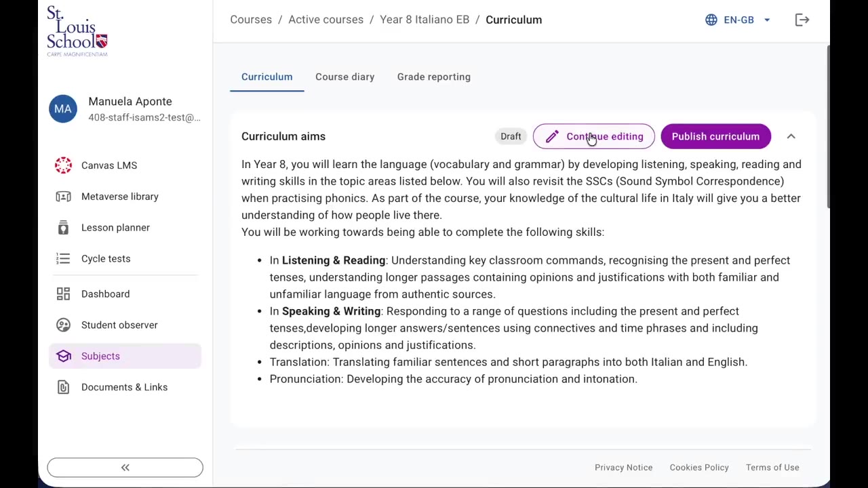Switch to the Grade reporting tab
868x488 pixels.
click(x=434, y=77)
